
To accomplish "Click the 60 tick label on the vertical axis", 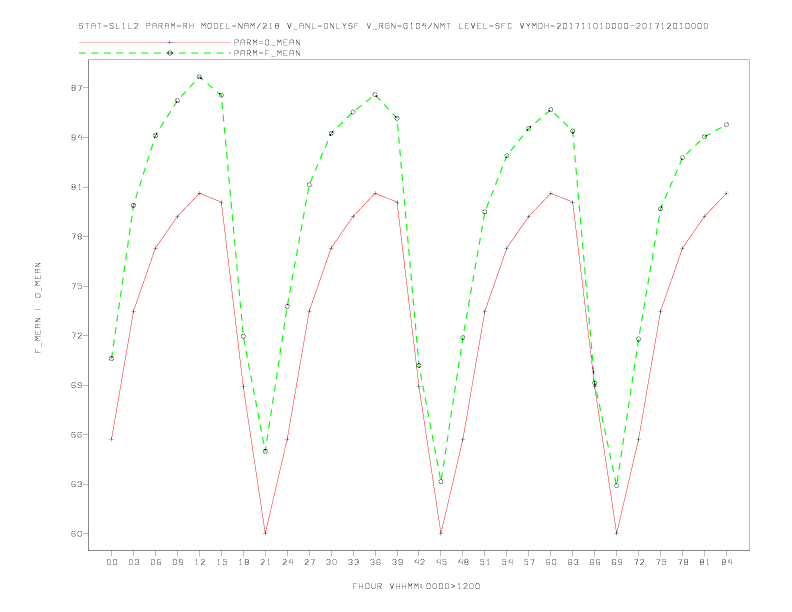I will [76, 534].
